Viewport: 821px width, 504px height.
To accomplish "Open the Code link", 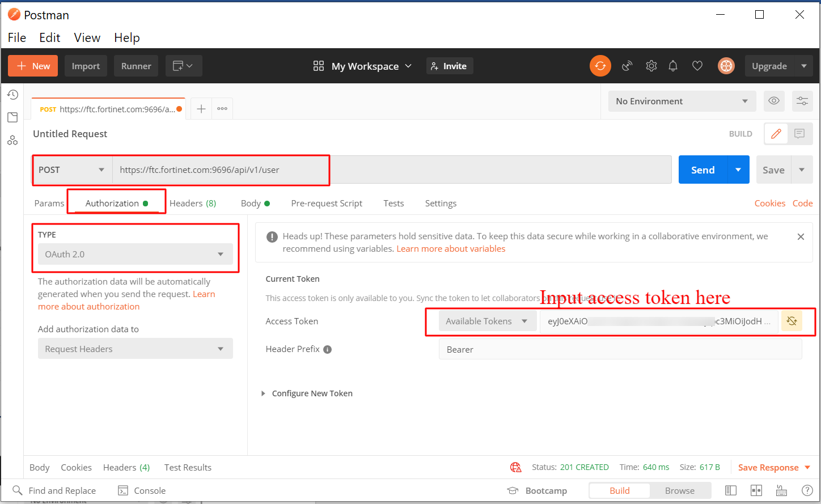I will [x=802, y=203].
